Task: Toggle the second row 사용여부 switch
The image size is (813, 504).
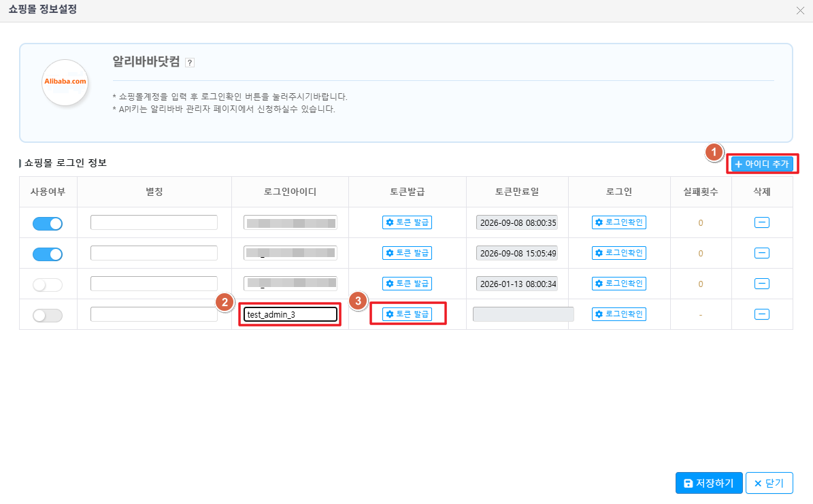Action: point(48,254)
